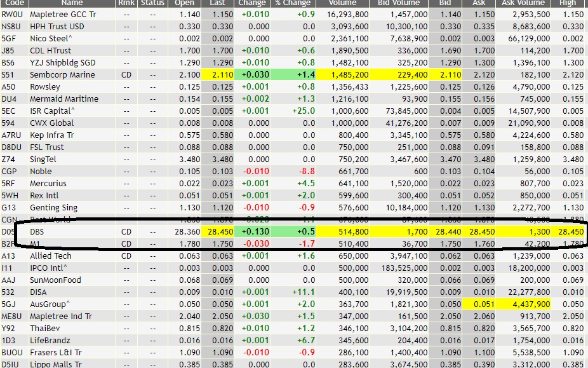Select Mermaid Maritime row
Image resolution: width=588 pixels, height=368 pixels.
[64, 99]
